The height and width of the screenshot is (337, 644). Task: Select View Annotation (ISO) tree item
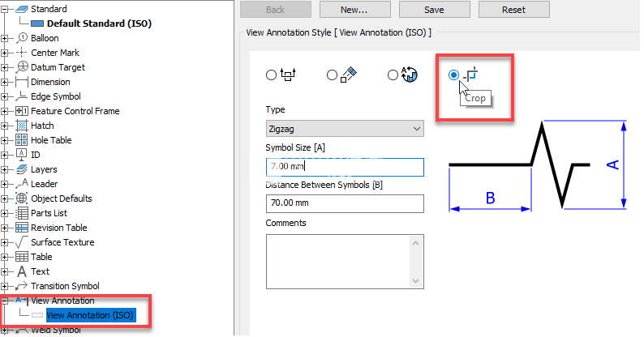(x=91, y=315)
